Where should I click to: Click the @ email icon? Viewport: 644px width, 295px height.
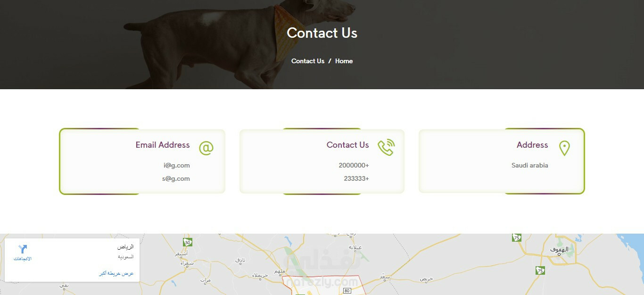point(206,148)
